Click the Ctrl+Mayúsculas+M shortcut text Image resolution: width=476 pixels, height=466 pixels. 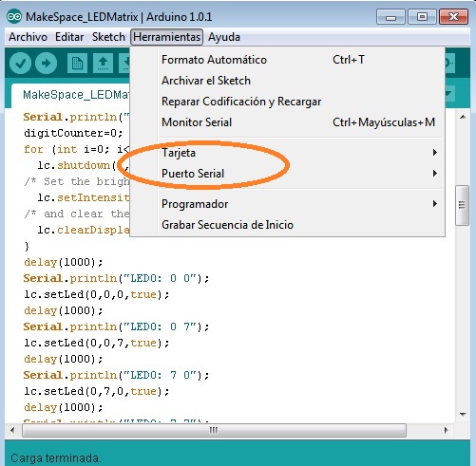pos(384,122)
